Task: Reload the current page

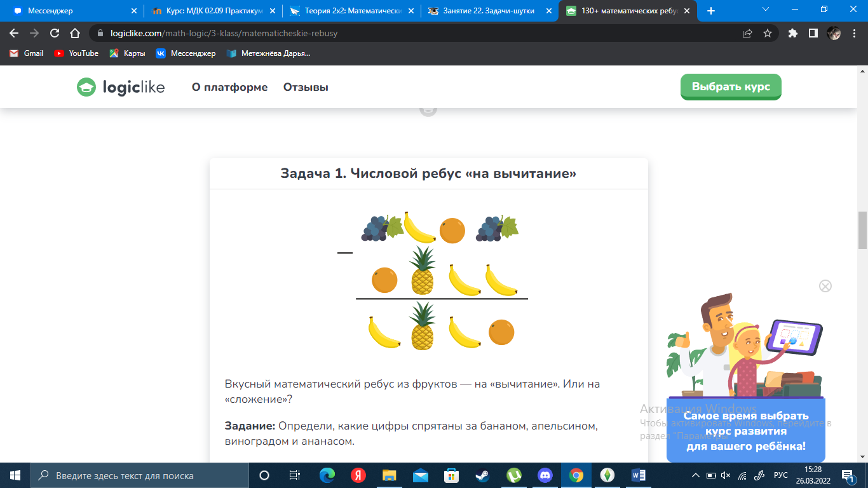Action: tap(55, 33)
